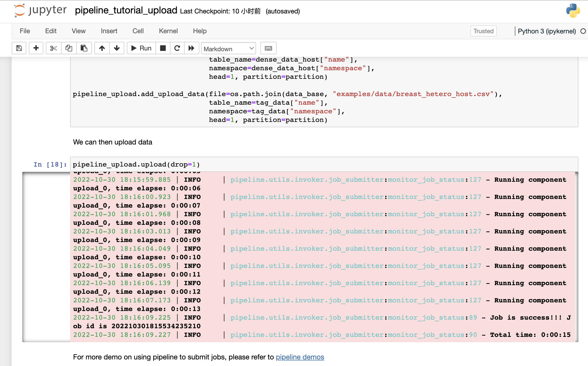Click the output scrollbar on right edge
Viewport: 588px width, 366px height.
(x=577, y=257)
